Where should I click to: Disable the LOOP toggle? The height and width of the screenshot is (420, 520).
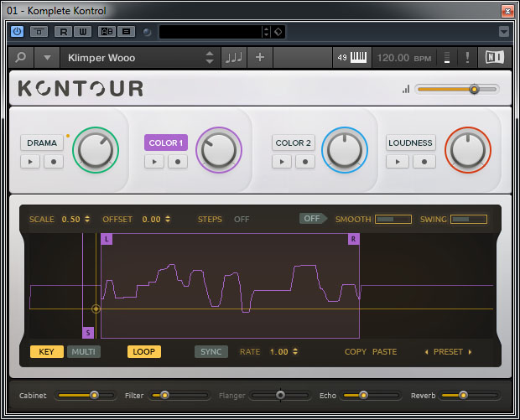coord(144,352)
